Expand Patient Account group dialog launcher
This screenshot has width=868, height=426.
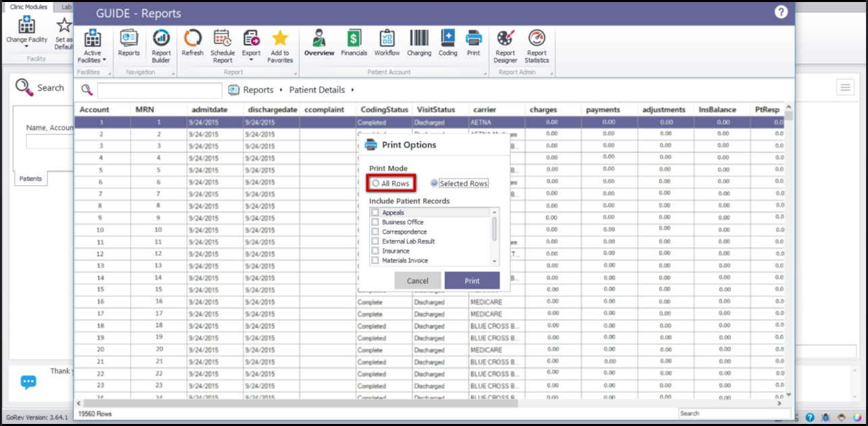point(485,73)
